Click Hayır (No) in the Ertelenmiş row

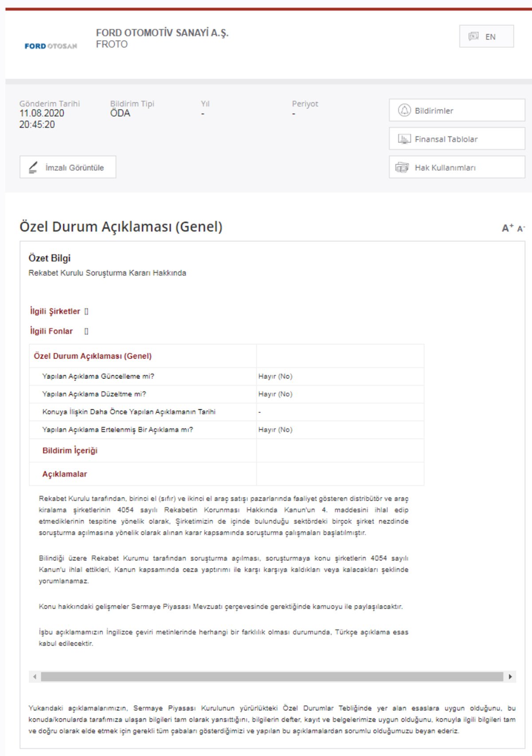click(x=275, y=430)
